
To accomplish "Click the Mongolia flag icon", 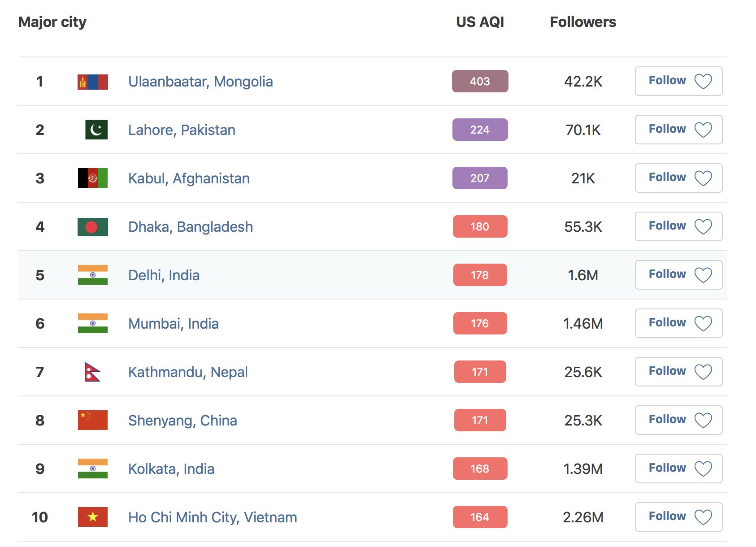I will tap(92, 82).
